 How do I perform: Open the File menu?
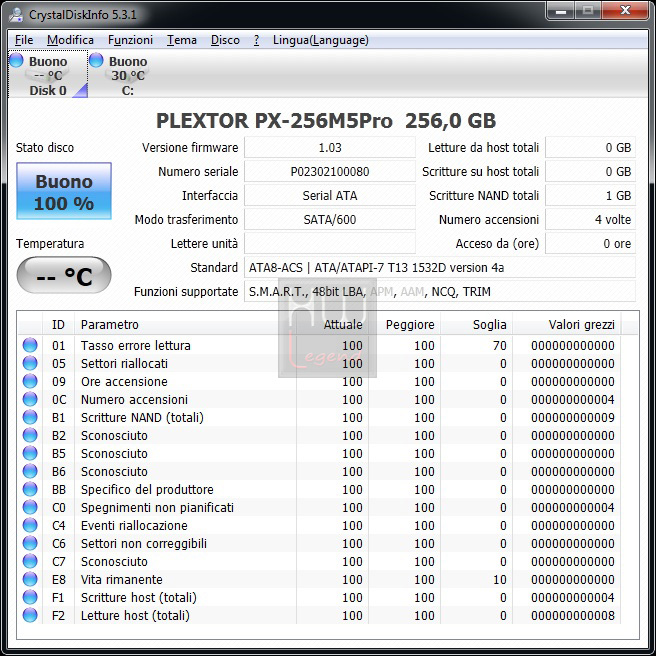24,40
